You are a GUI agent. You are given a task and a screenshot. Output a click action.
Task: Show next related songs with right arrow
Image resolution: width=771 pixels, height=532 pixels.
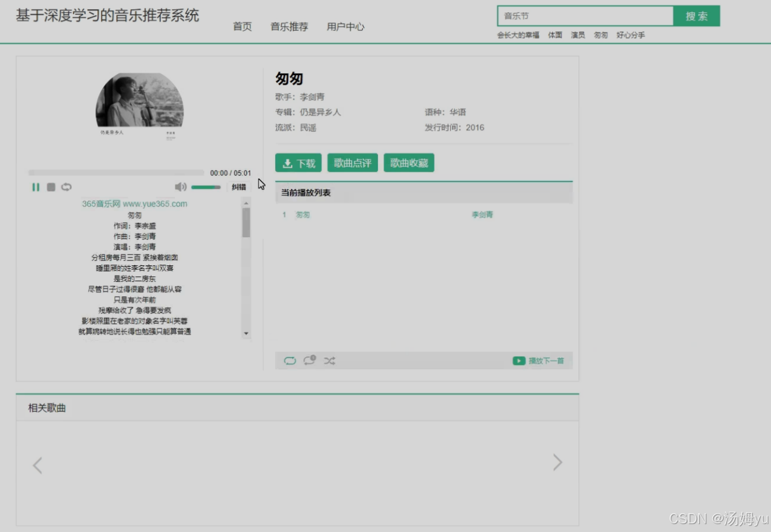[557, 463]
